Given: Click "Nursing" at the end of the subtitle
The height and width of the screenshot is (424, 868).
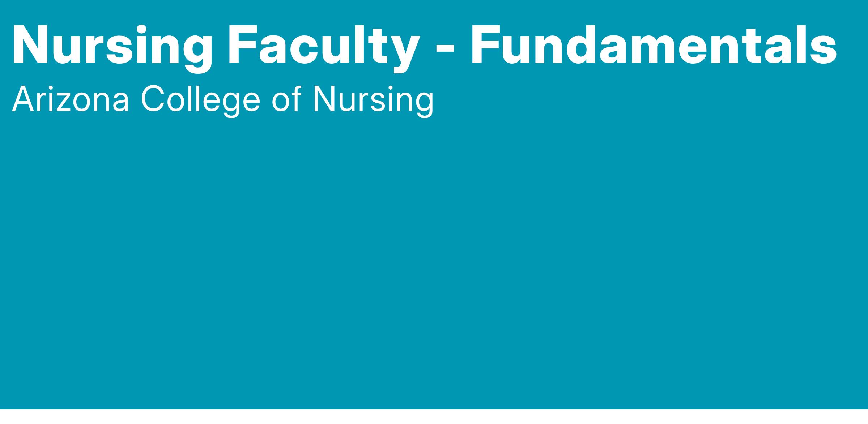Looking at the screenshot, I should 373,99.
